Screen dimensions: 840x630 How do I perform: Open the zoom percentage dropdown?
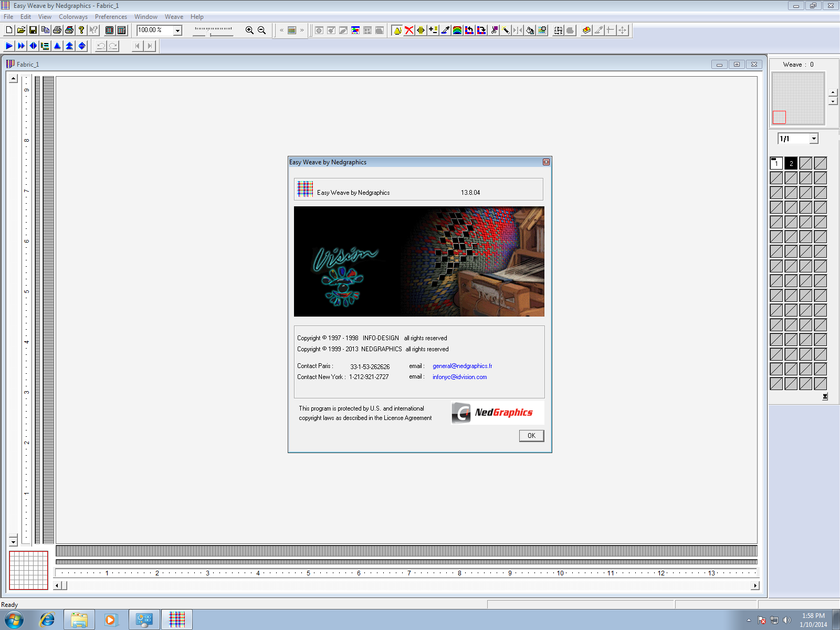coord(177,30)
